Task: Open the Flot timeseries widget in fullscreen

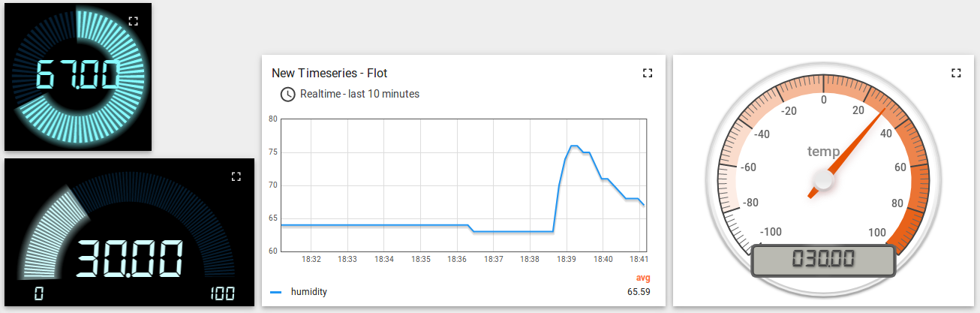Action: click(x=648, y=73)
